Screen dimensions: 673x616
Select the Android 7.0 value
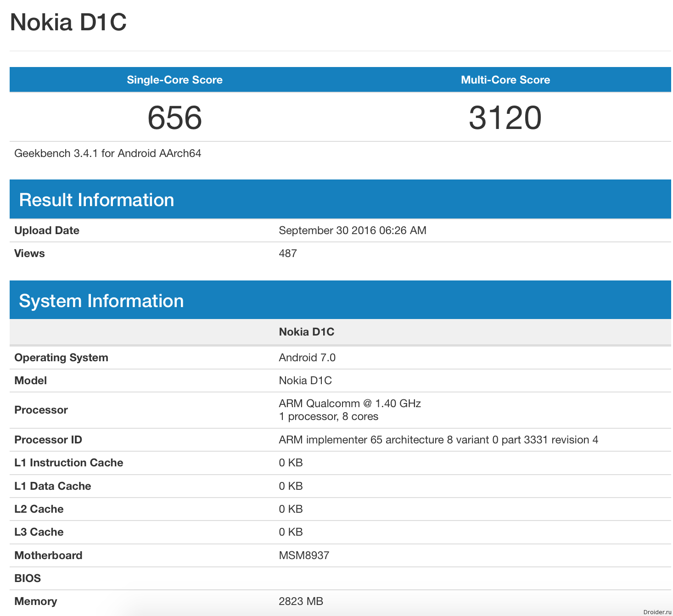coord(307,358)
